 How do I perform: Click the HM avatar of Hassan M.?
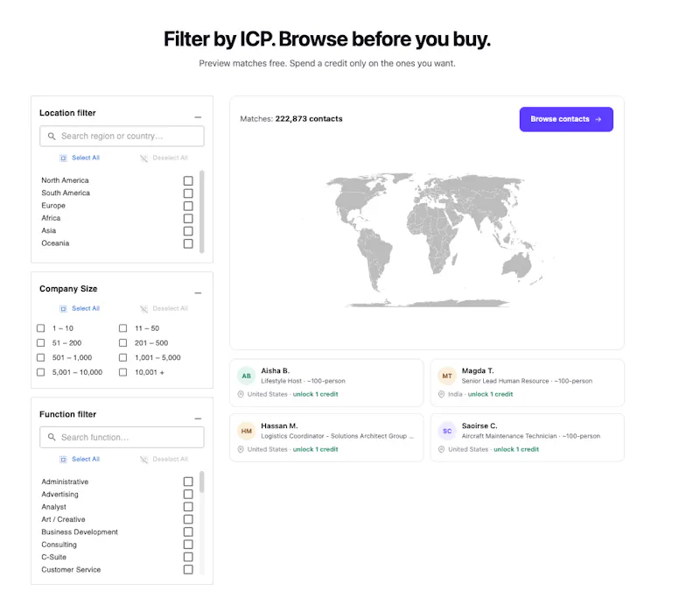point(247,431)
